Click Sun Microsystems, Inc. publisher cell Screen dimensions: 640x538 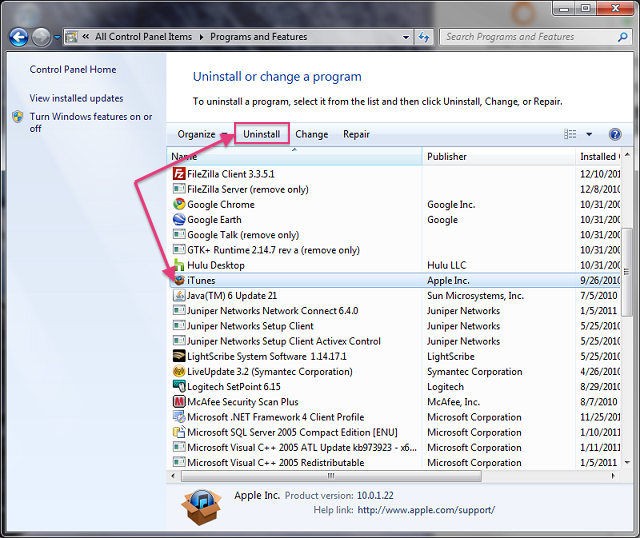tap(475, 296)
